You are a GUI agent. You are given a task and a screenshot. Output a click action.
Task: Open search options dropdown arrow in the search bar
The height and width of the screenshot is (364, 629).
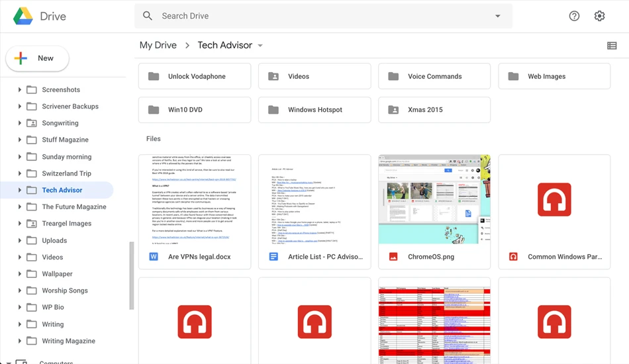point(497,16)
